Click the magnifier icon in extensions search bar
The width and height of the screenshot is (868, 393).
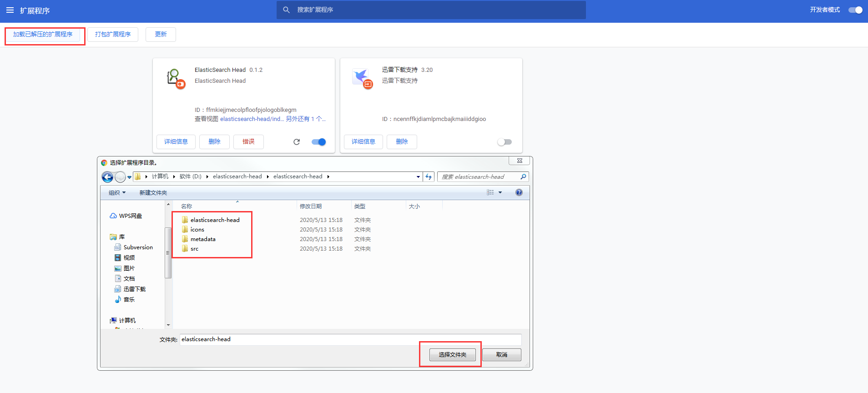point(286,10)
